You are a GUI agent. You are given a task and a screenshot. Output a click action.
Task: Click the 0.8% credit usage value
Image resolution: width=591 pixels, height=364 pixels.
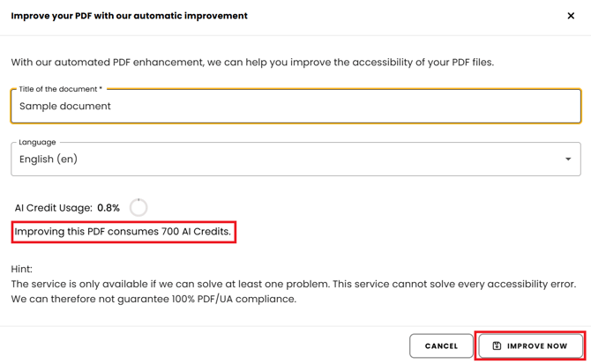(x=108, y=208)
